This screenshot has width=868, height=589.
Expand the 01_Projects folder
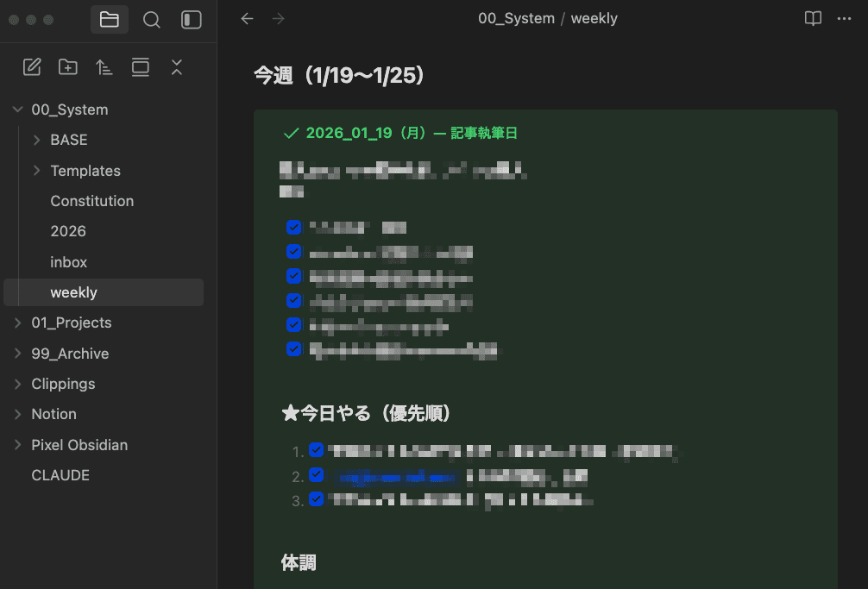click(x=17, y=323)
